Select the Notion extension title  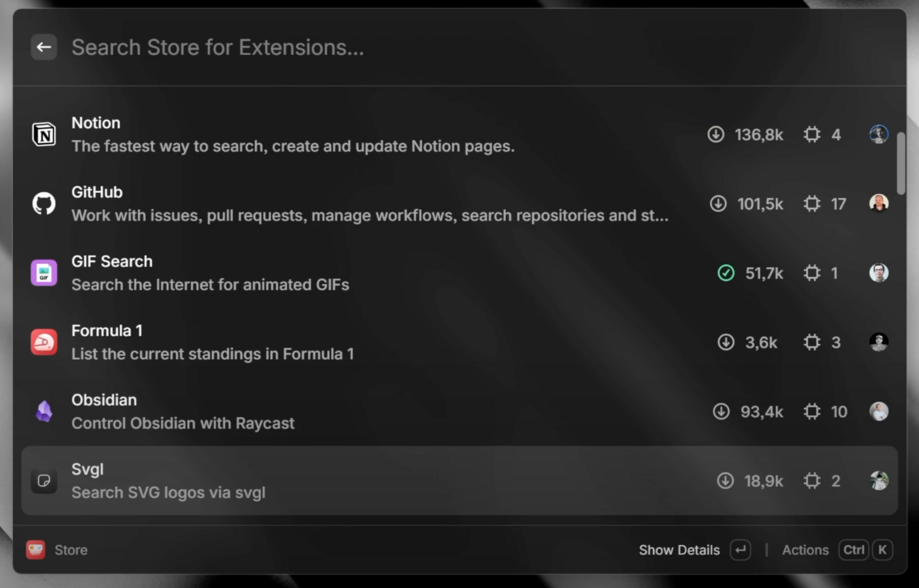pyautogui.click(x=96, y=122)
